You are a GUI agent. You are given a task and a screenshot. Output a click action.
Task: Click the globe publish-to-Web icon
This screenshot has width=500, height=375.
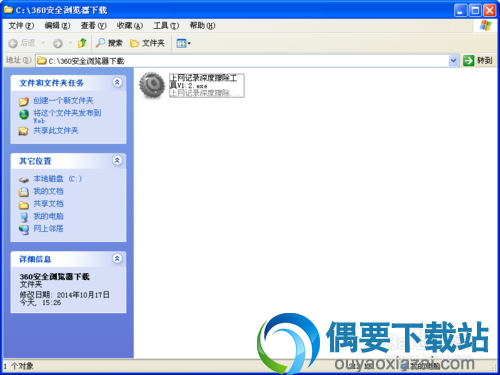coord(24,114)
